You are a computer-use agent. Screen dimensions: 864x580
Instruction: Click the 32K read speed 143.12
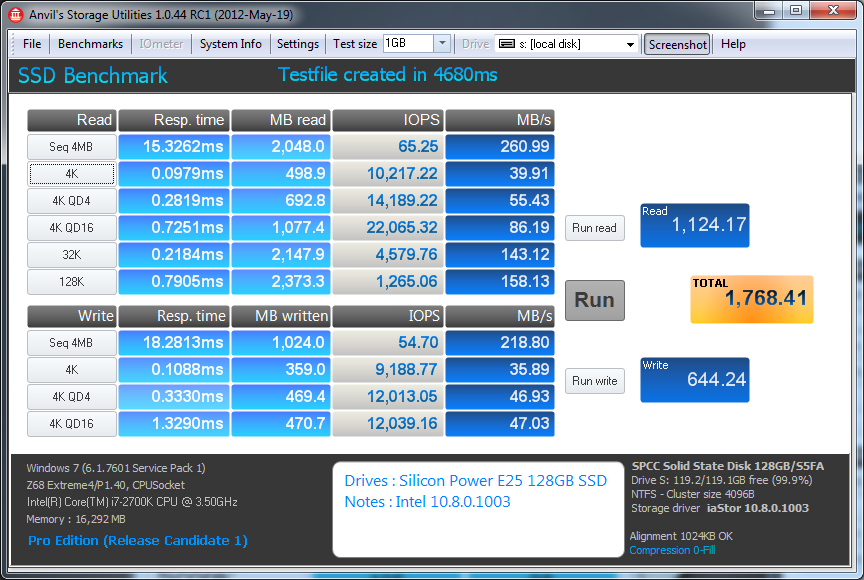tap(500, 255)
